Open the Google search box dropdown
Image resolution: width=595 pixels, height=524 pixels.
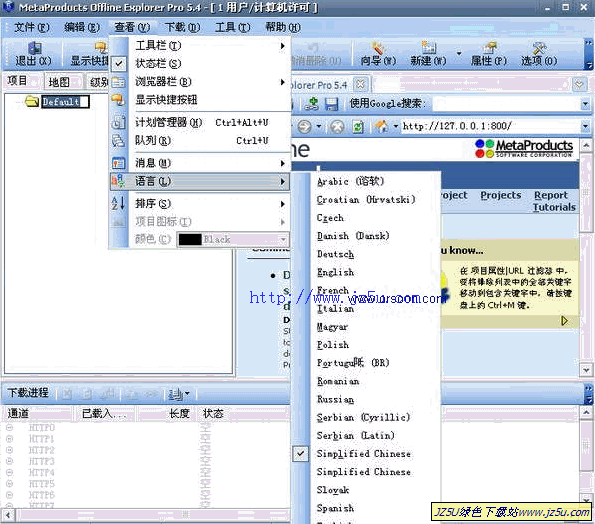(x=585, y=104)
